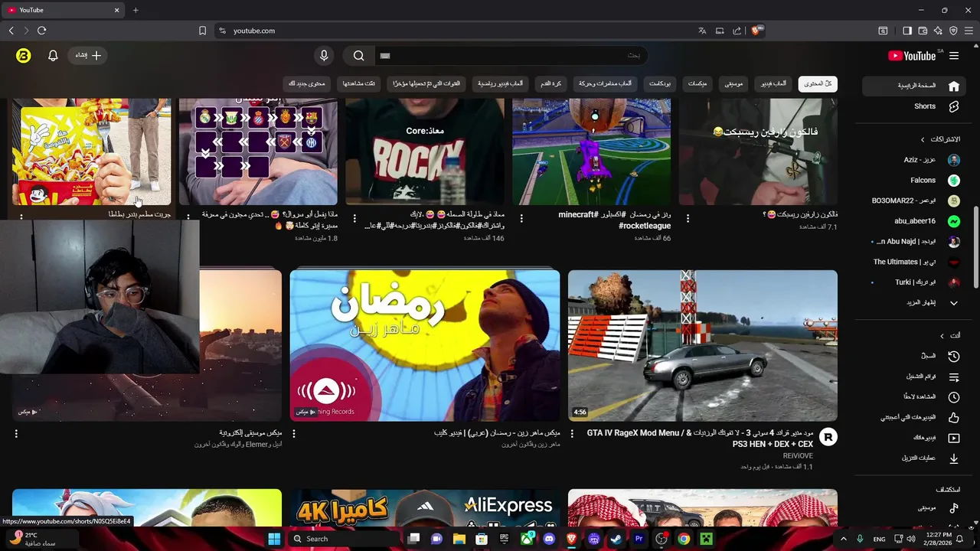Open a new browser tab

click(136, 10)
